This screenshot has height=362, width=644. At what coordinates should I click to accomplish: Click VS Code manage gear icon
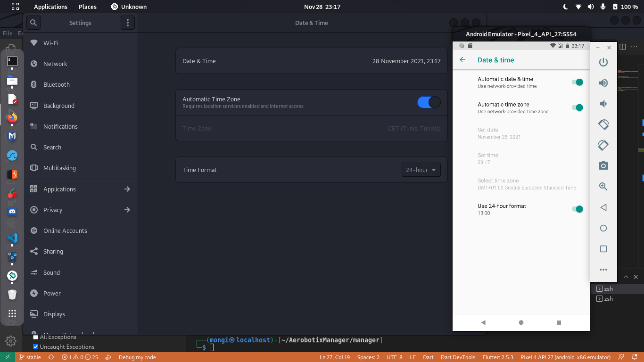pos(11,341)
